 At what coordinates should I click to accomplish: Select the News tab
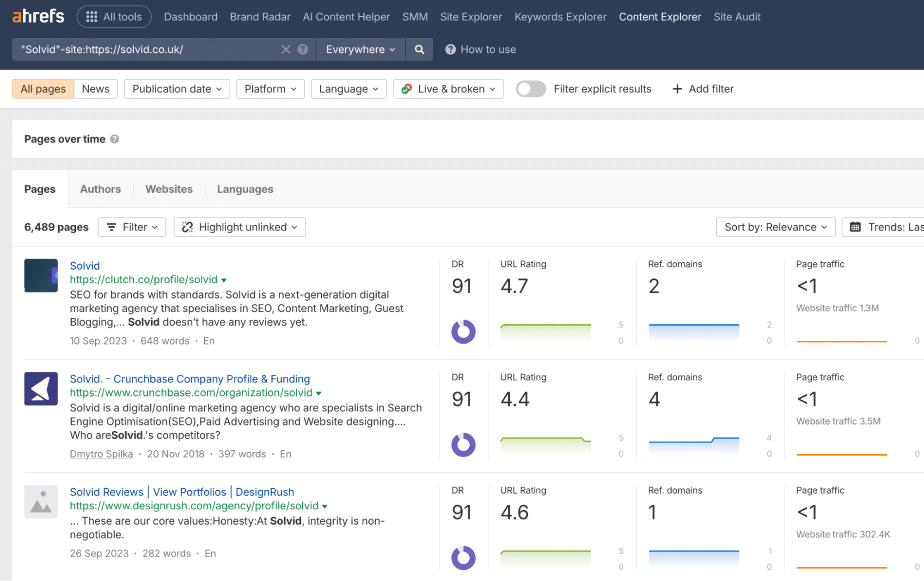click(x=96, y=89)
